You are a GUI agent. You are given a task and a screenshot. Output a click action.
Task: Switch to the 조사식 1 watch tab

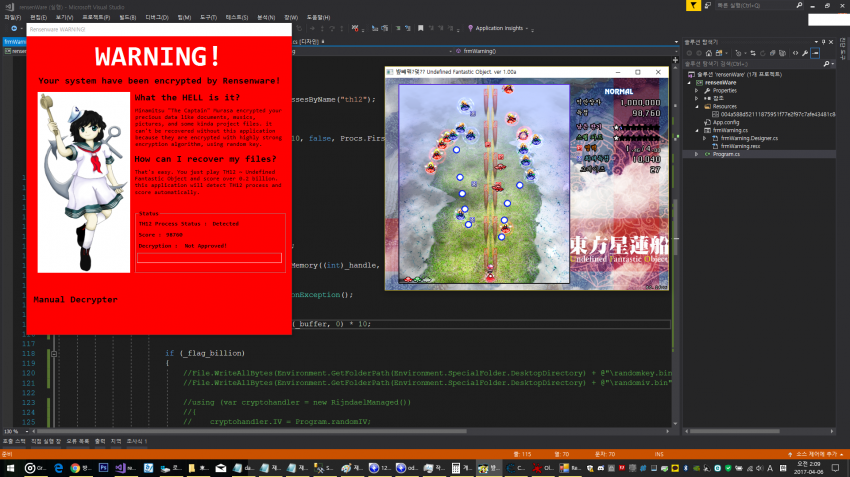[137, 441]
